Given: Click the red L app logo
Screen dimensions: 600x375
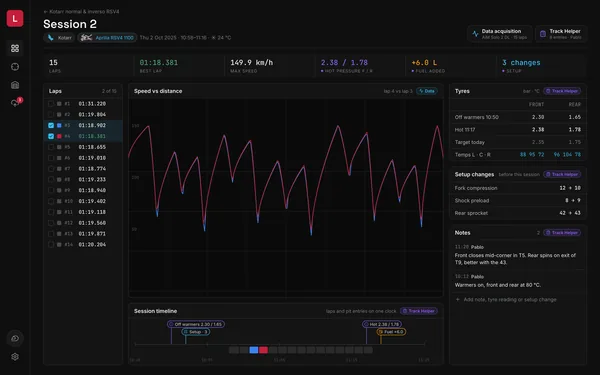Looking at the screenshot, I should (x=15, y=18).
